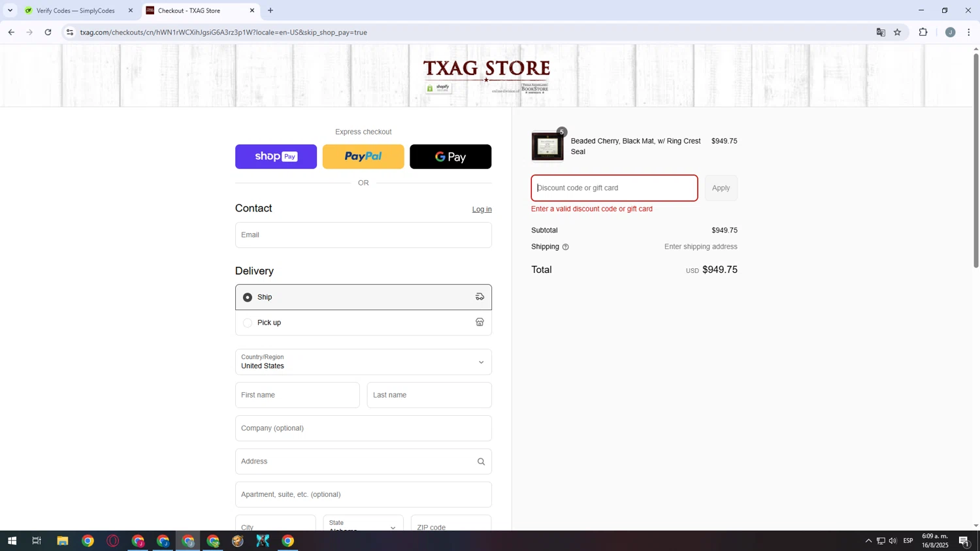The width and height of the screenshot is (980, 551).
Task: Click the Subtotal $949.75 amount
Action: point(724,230)
